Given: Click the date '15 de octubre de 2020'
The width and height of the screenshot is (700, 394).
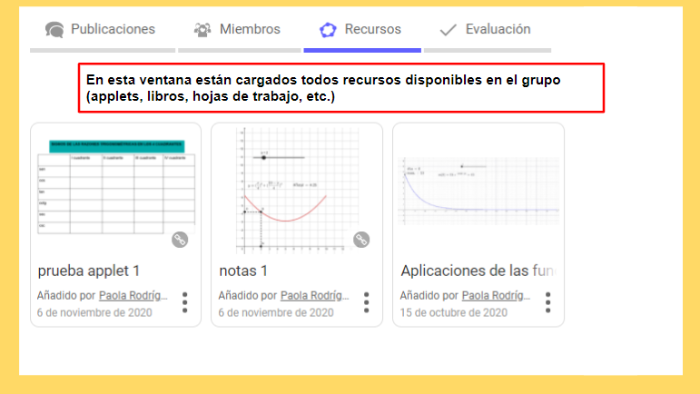Looking at the screenshot, I should (x=454, y=312).
